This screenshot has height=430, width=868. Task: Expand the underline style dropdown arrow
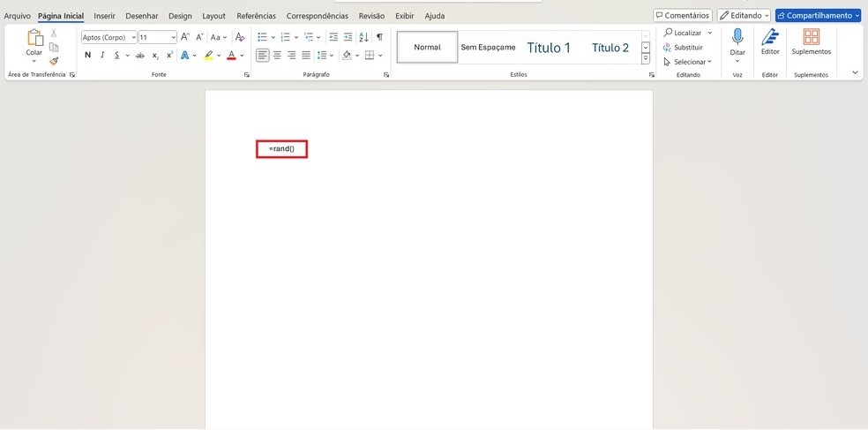point(127,55)
